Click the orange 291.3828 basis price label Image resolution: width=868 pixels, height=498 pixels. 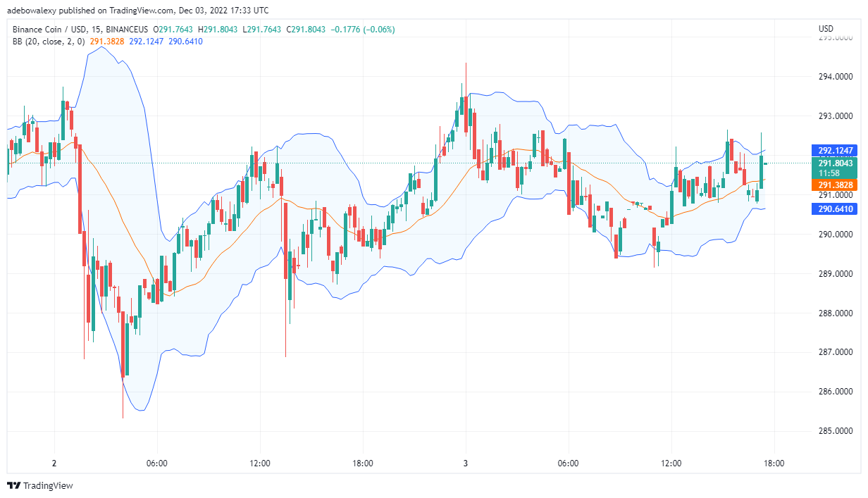[836, 185]
